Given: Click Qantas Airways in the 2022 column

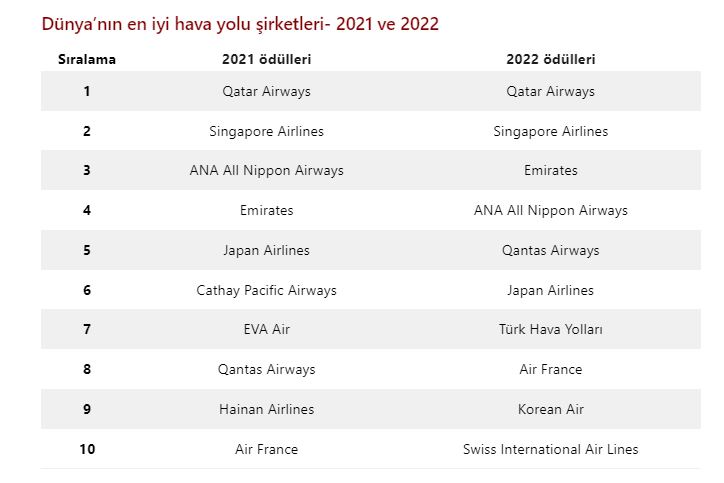Looking at the screenshot, I should [550, 250].
